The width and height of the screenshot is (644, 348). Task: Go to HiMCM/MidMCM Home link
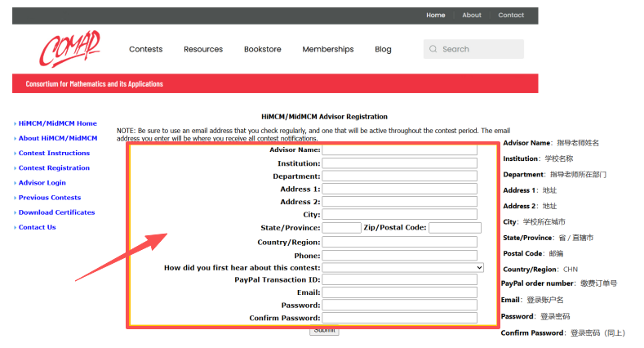coord(57,123)
